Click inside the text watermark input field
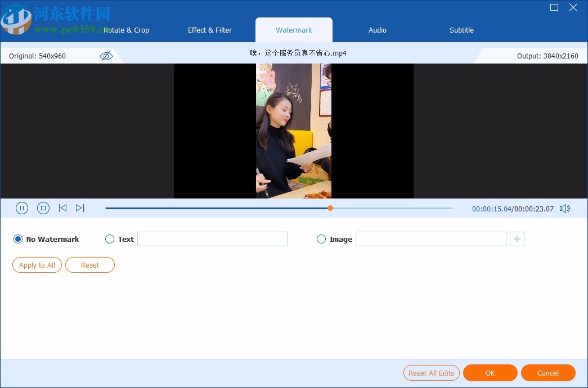This screenshot has height=388, width=588. coord(212,238)
